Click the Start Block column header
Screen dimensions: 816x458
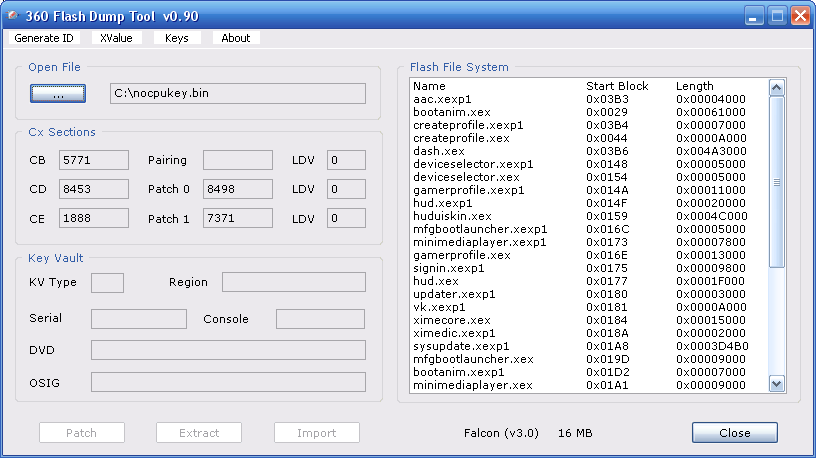(617, 86)
